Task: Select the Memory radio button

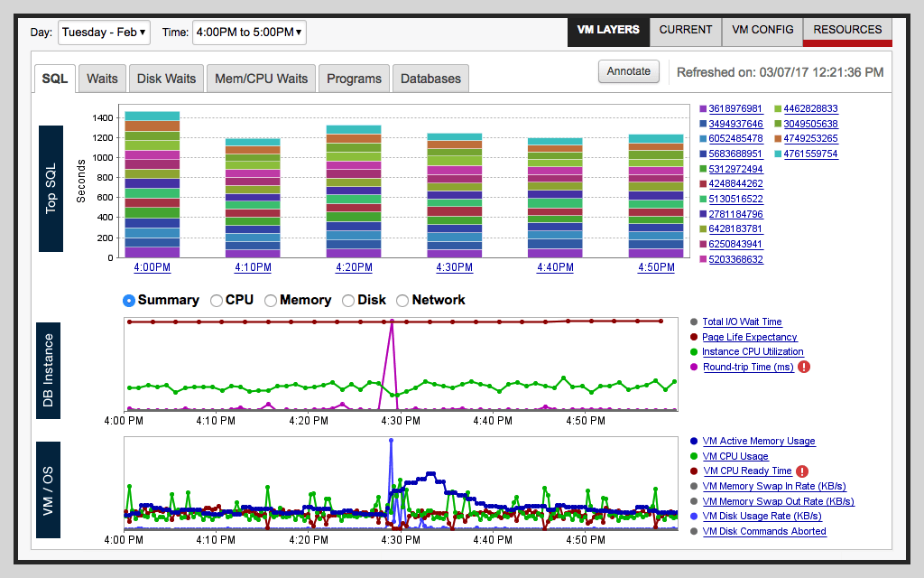Action: coord(271,300)
